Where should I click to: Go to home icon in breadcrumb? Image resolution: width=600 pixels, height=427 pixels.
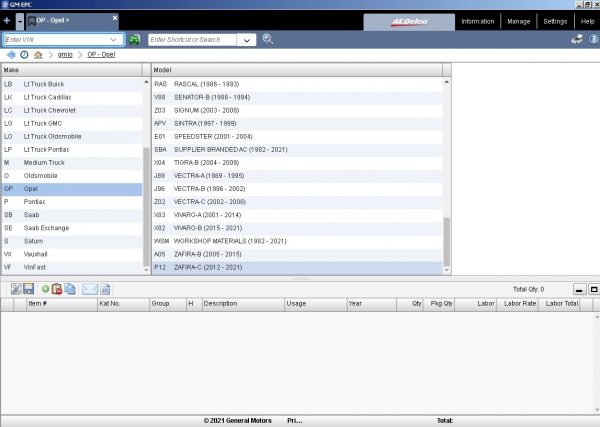(x=38, y=55)
